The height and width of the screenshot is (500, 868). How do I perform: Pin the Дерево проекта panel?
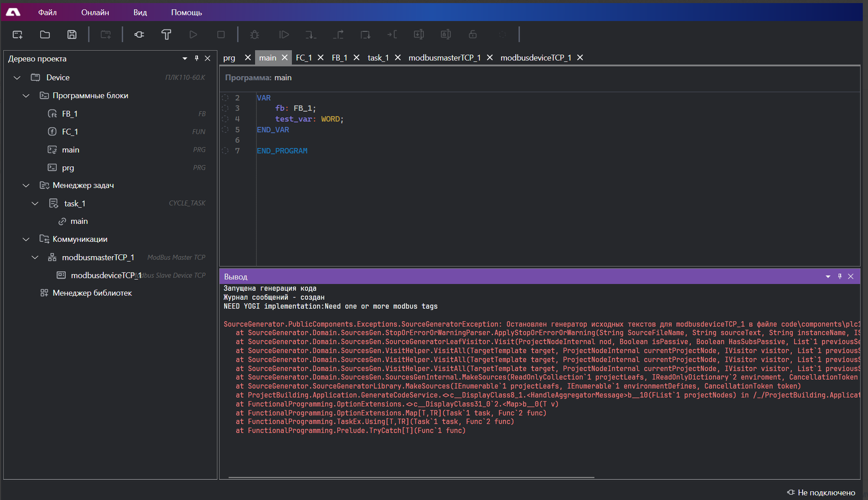pos(197,58)
